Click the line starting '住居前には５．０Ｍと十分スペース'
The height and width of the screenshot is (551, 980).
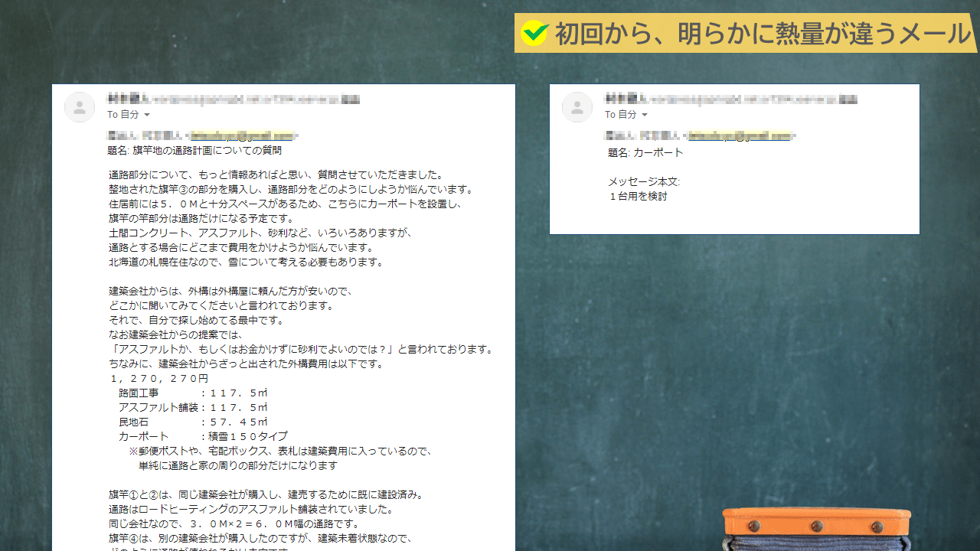[284, 204]
